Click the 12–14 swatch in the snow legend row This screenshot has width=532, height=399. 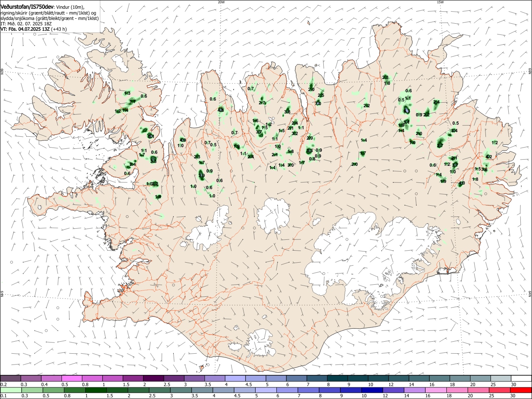[x=398, y=378]
